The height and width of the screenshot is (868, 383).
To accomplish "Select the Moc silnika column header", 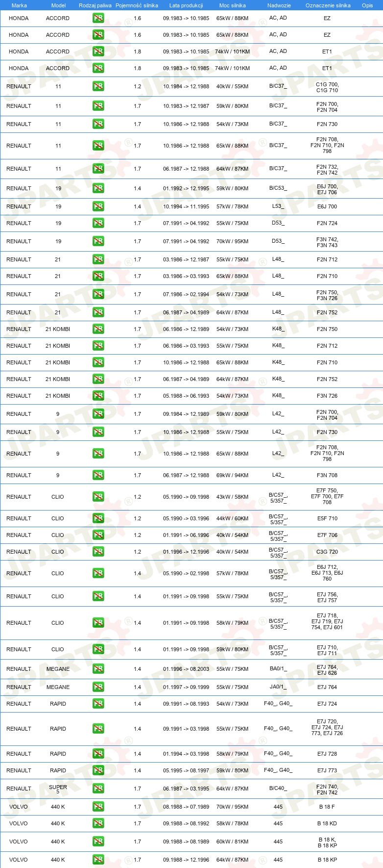I will pos(233,5).
